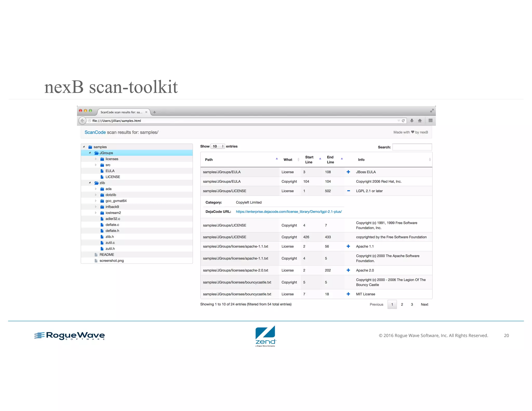Click the 'copyrighted by the Free Software Foundation' cell
Viewport: 532px width, 411px height.
(x=391, y=237)
